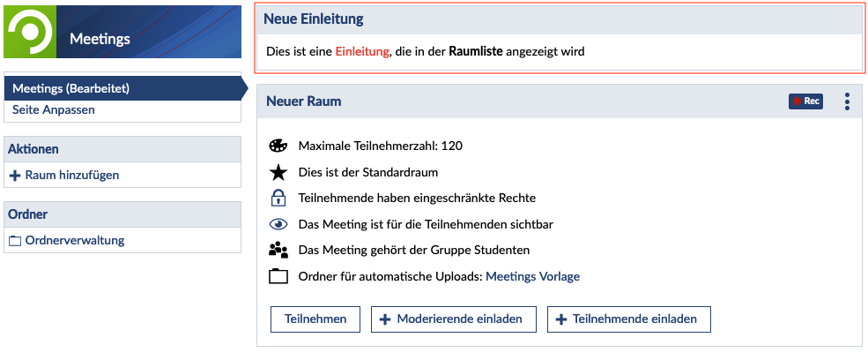Click the red Rec recording badge
Screen dimensions: 868x360
tap(805, 101)
